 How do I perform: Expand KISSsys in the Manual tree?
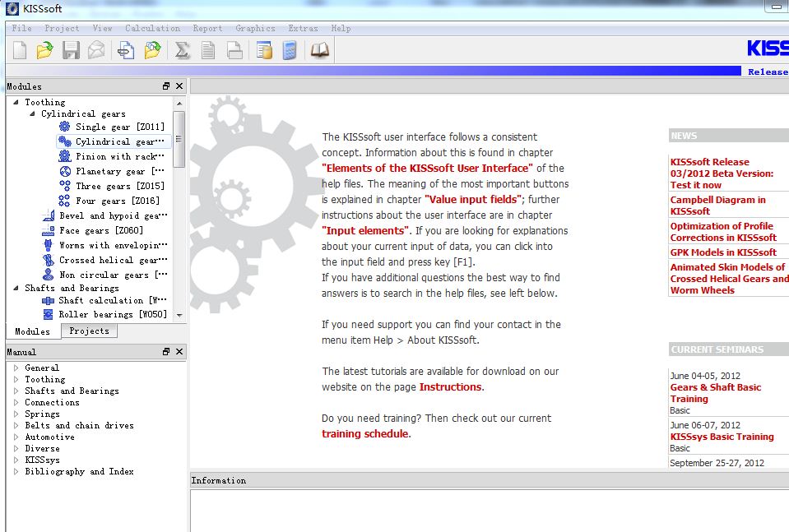coord(16,460)
